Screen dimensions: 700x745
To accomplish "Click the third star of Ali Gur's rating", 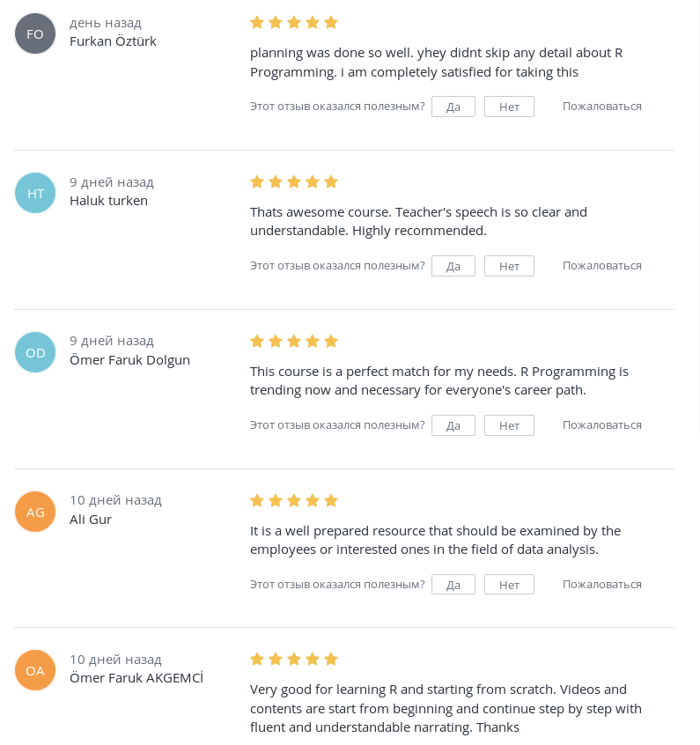I will click(x=294, y=499).
